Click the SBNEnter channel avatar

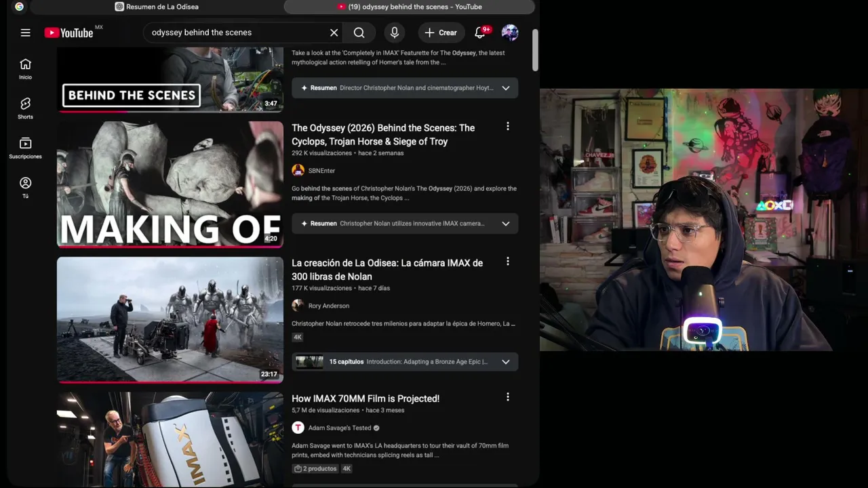tap(298, 170)
